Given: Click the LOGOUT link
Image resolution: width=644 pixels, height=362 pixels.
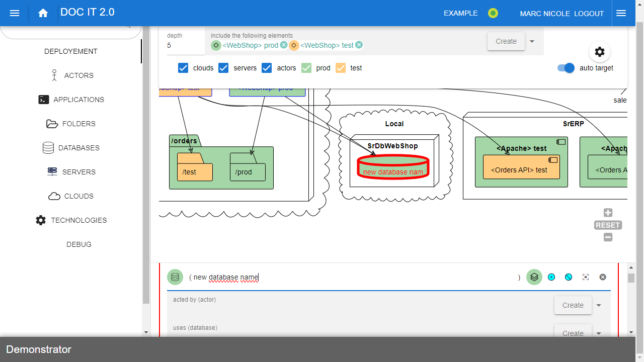Looking at the screenshot, I should click(589, 14).
